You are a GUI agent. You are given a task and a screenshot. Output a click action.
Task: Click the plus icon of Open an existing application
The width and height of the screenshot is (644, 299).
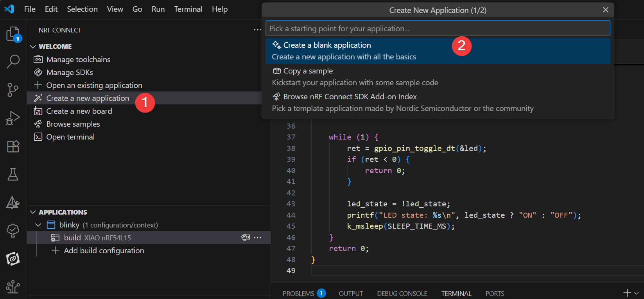pos(38,85)
